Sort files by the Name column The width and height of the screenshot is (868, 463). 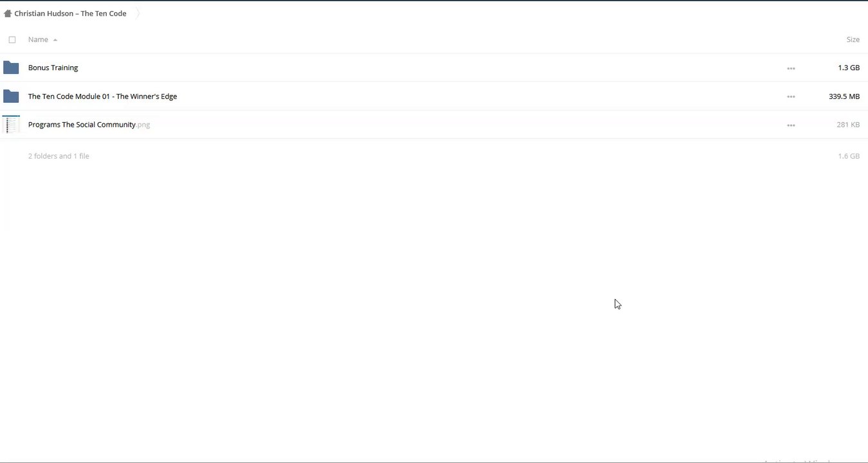click(38, 40)
